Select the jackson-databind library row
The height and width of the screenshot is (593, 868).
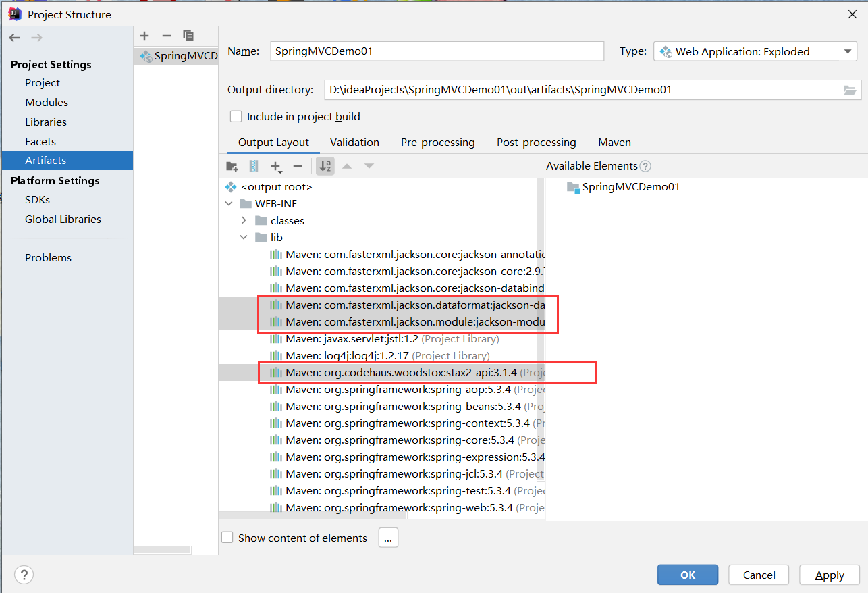(408, 288)
